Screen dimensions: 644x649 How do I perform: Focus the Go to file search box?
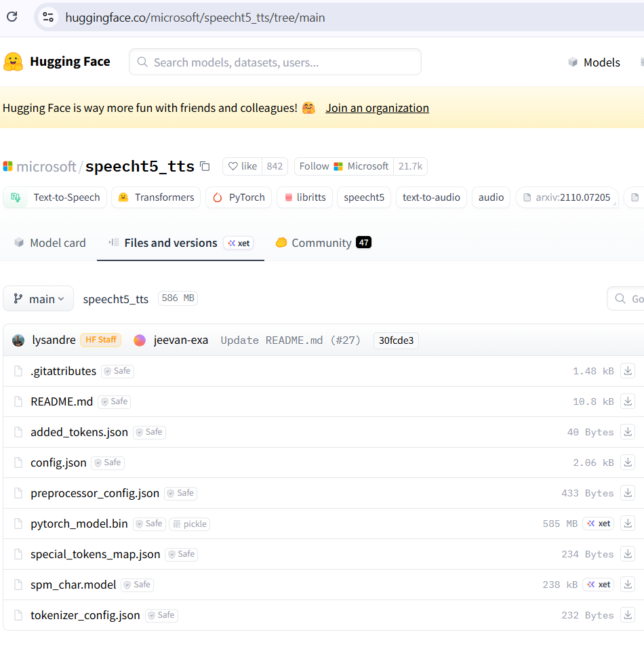coord(626,298)
